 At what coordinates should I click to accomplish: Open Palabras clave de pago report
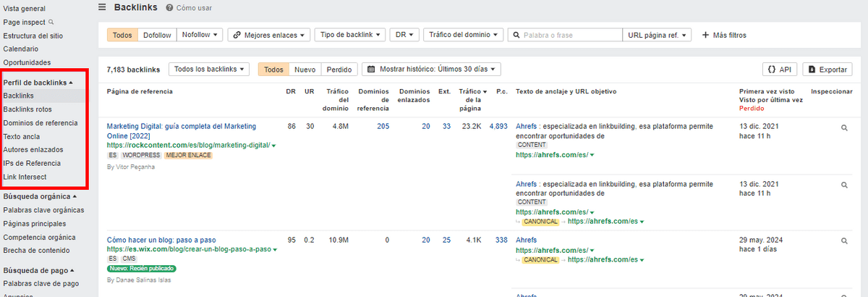pyautogui.click(x=41, y=283)
